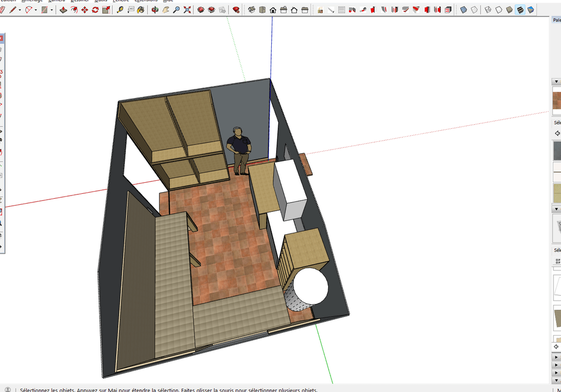561x392 pixels.
Task: Enable Shaded With Textures style
Action: pyautogui.click(x=520, y=10)
